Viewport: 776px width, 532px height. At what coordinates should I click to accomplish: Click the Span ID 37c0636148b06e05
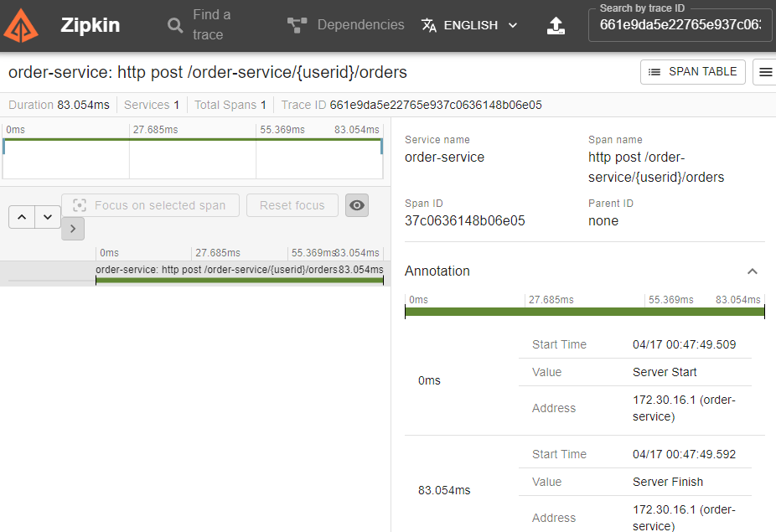(x=465, y=220)
